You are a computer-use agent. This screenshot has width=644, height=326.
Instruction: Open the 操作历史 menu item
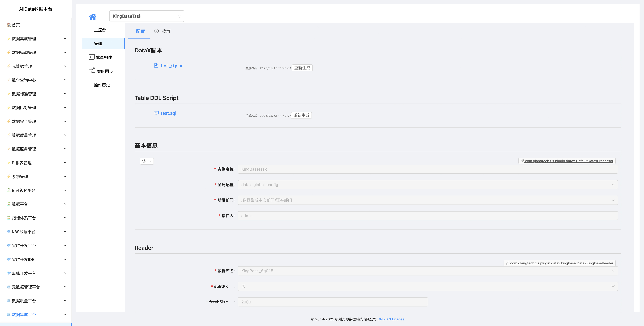click(x=102, y=85)
